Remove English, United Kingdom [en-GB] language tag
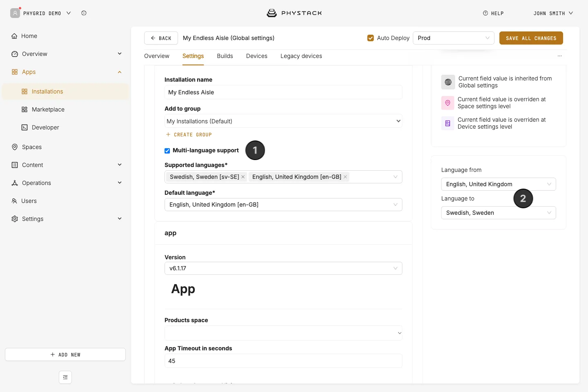Viewport: 588px width, 392px height. (345, 177)
